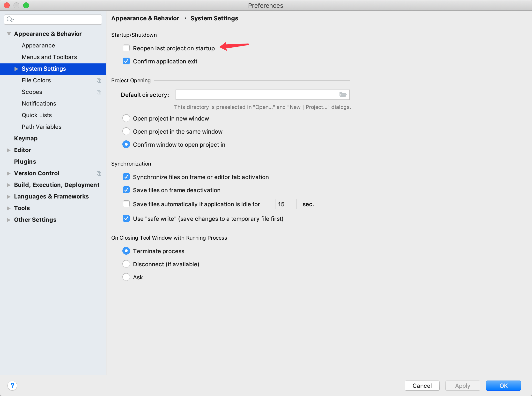Screen dimensions: 532x396
Task: Click the project-level icon beside File Colors
Action: coord(99,80)
